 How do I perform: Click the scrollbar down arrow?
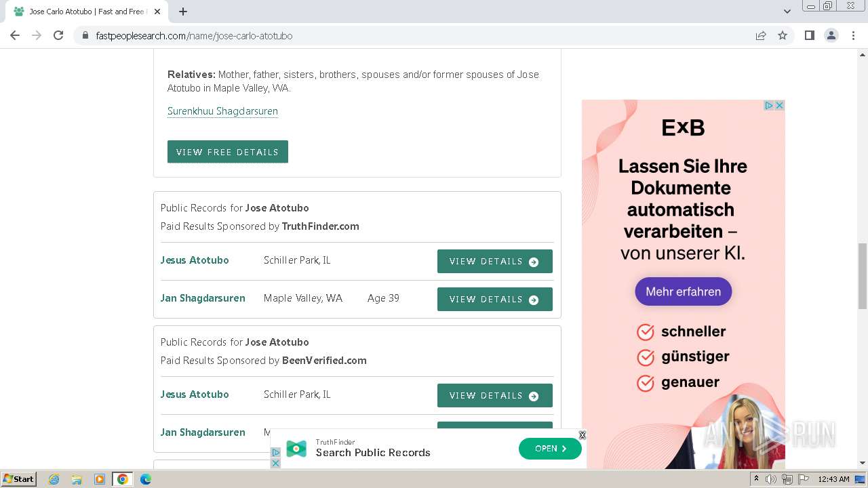click(x=863, y=464)
